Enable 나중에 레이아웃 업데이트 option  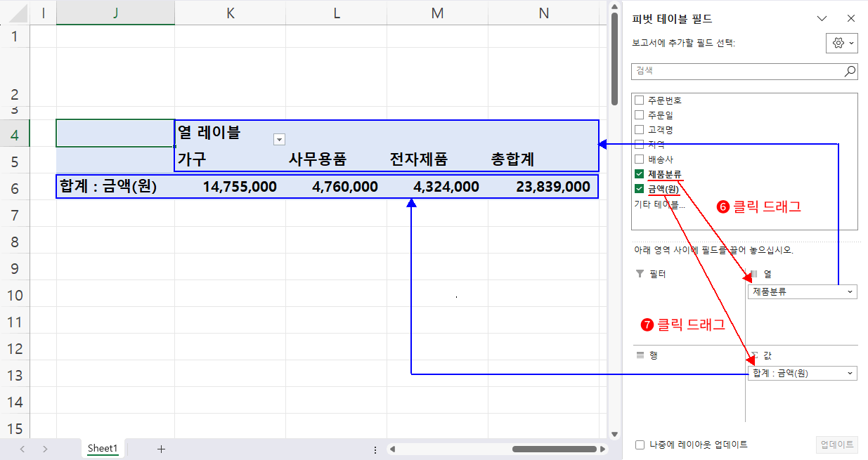point(639,445)
